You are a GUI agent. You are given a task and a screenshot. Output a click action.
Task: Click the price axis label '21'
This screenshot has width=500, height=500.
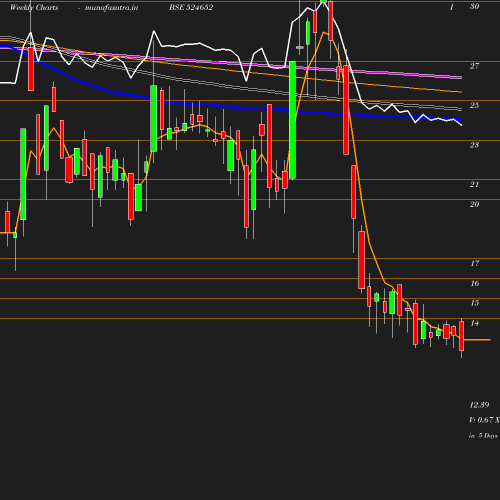(x=474, y=184)
